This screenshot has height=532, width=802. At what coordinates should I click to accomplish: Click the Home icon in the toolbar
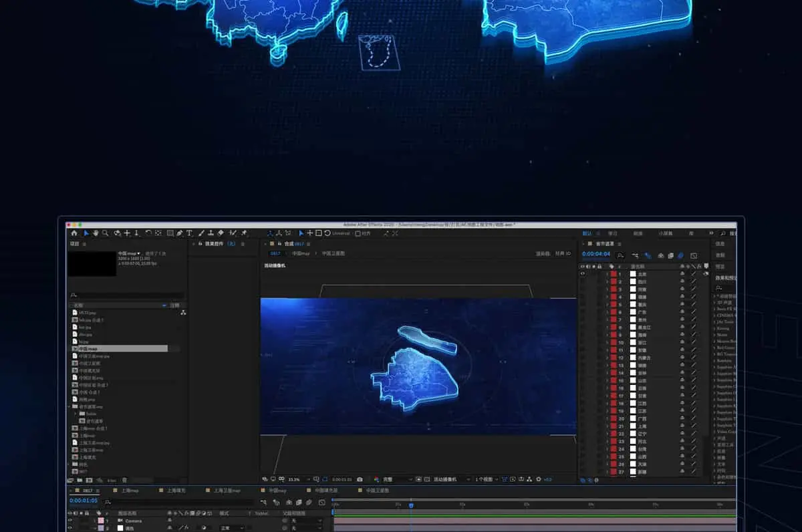(x=74, y=233)
